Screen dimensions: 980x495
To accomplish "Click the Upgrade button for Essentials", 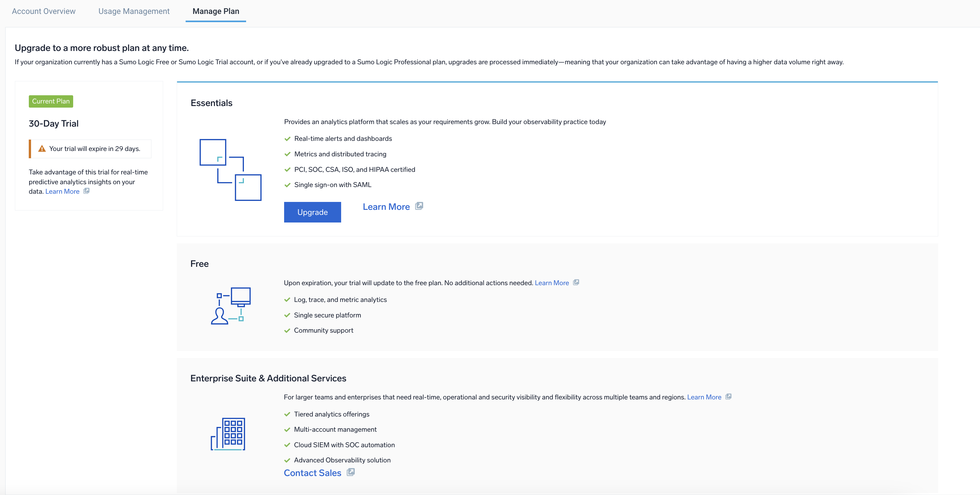I will click(x=312, y=212).
